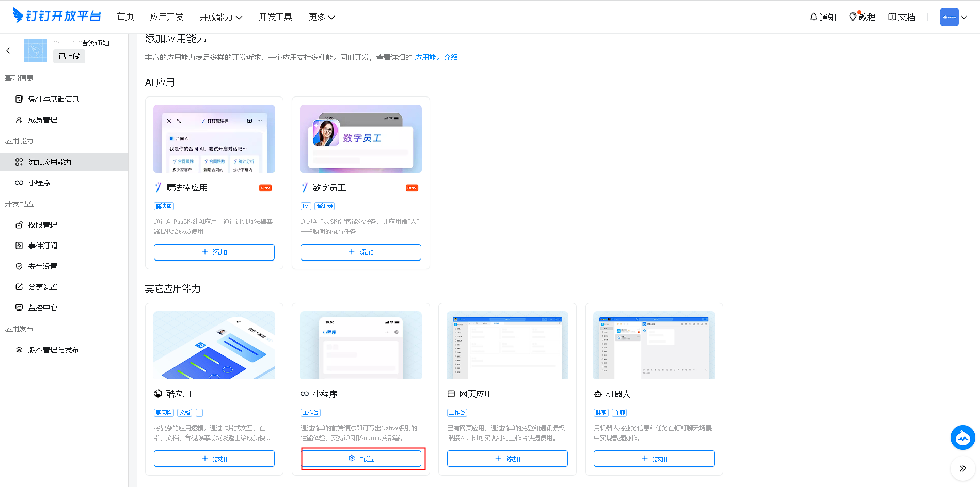Image resolution: width=980 pixels, height=487 pixels.
Task: Click the 数字员工 card preview image
Action: coord(360,139)
